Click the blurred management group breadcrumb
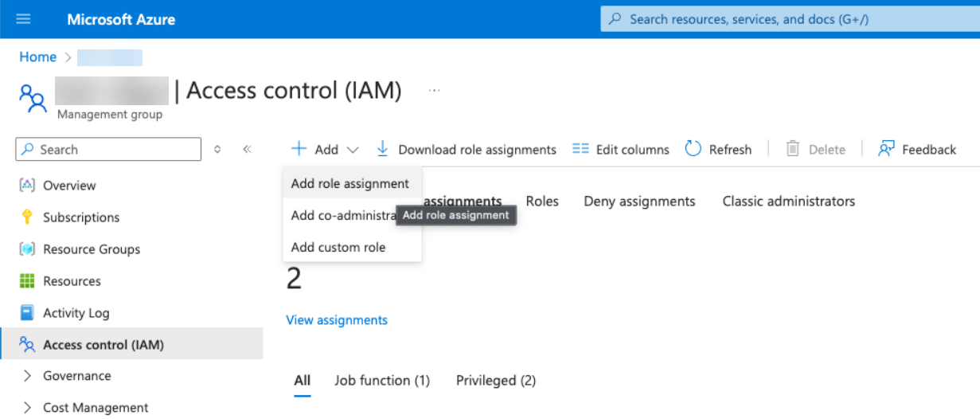This screenshot has height=419, width=980. tap(110, 57)
